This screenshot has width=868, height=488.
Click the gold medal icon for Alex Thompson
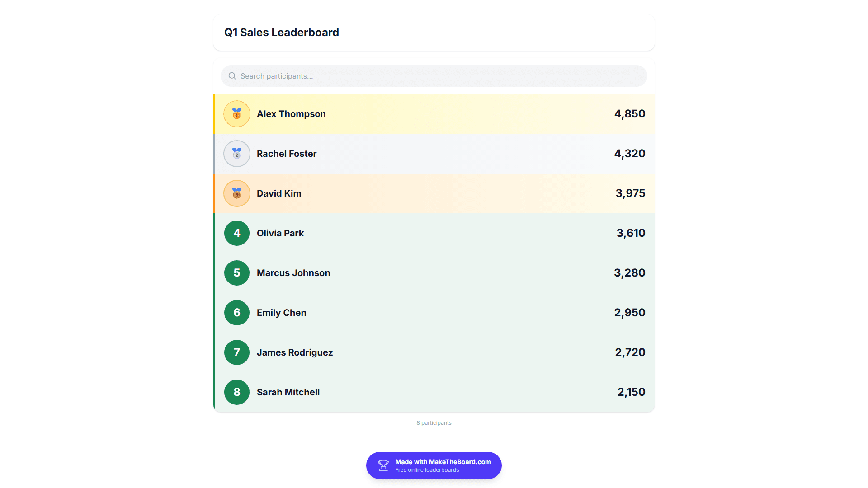tap(237, 114)
